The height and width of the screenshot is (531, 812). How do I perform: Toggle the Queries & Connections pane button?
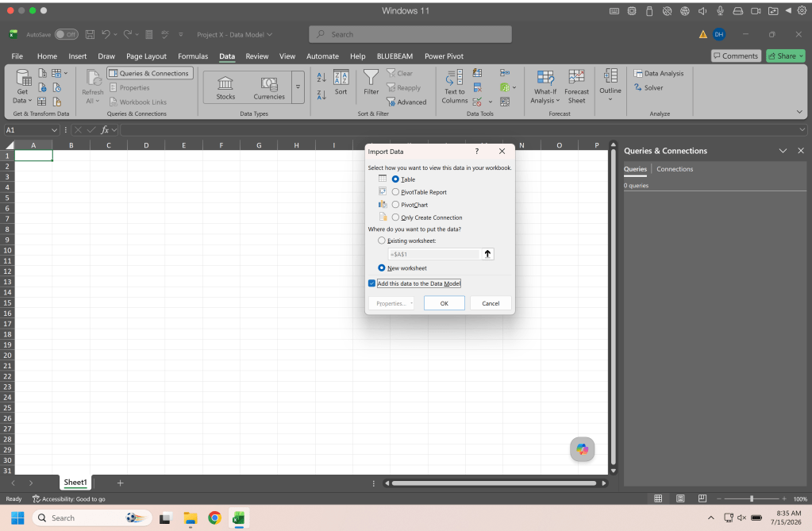point(150,74)
